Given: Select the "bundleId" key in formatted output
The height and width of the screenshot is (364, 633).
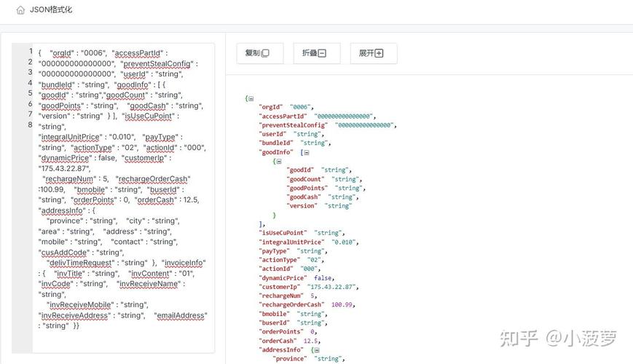Looking at the screenshot, I should click(276, 143).
